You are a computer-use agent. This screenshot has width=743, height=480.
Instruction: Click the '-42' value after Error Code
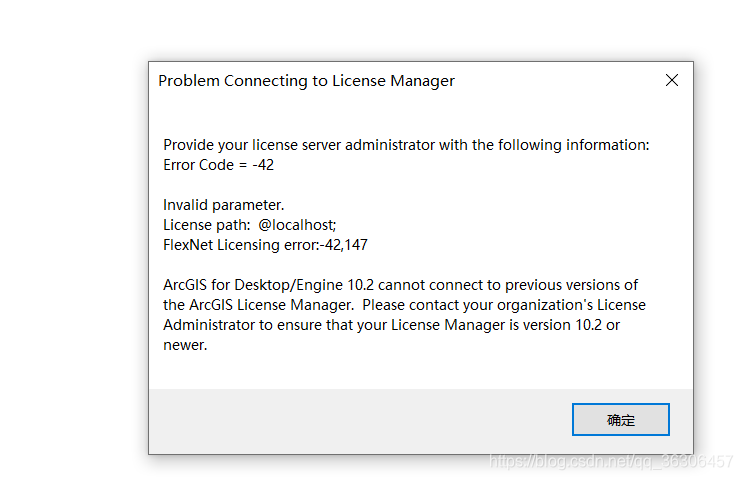(263, 165)
